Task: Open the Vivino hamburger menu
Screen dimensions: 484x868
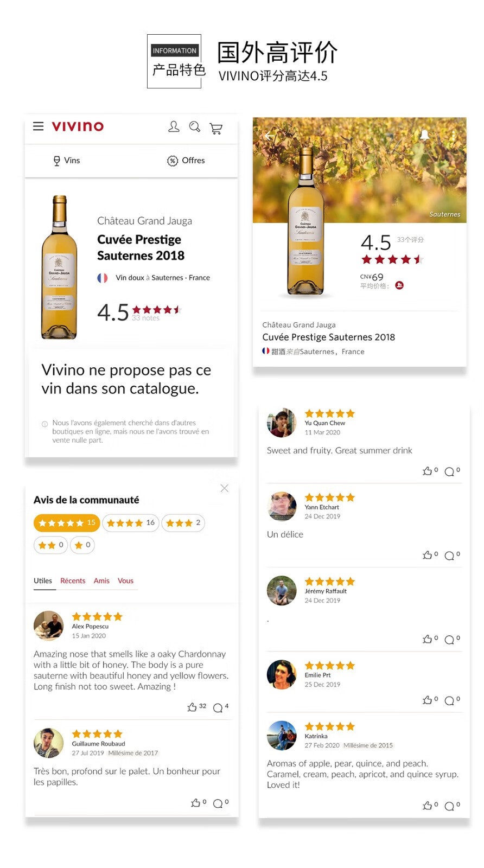Action: (38, 126)
